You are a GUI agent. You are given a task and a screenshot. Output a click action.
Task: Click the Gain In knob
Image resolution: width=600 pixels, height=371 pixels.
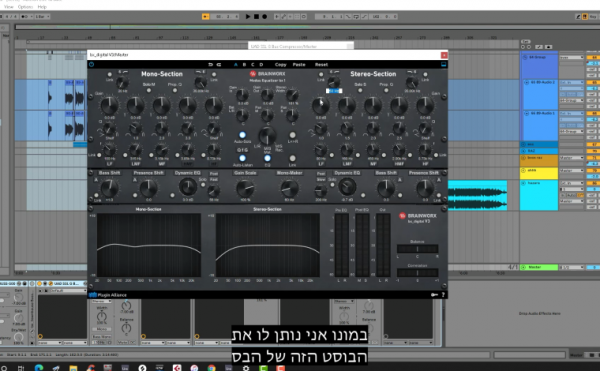[242, 94]
